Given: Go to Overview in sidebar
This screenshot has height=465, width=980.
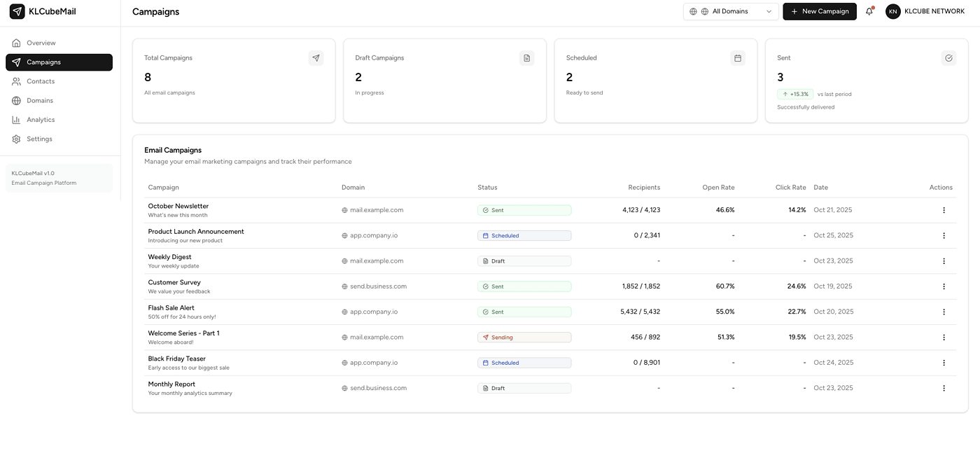Looking at the screenshot, I should click(41, 43).
